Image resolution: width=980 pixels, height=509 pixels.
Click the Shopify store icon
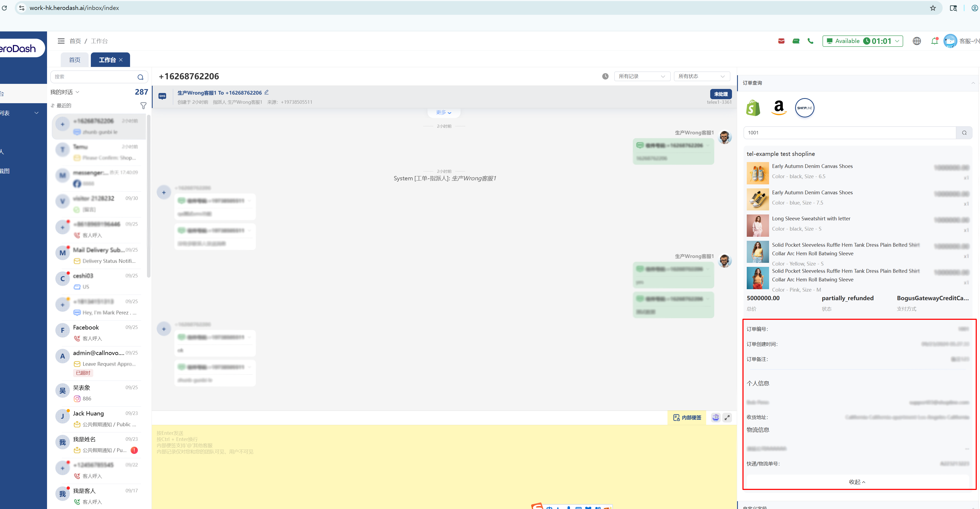753,108
